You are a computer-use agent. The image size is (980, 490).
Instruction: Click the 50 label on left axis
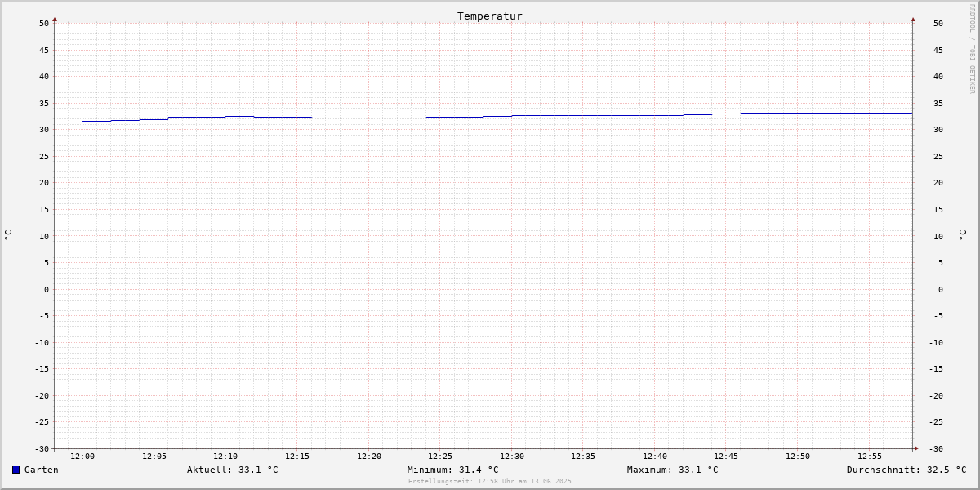[x=44, y=24]
